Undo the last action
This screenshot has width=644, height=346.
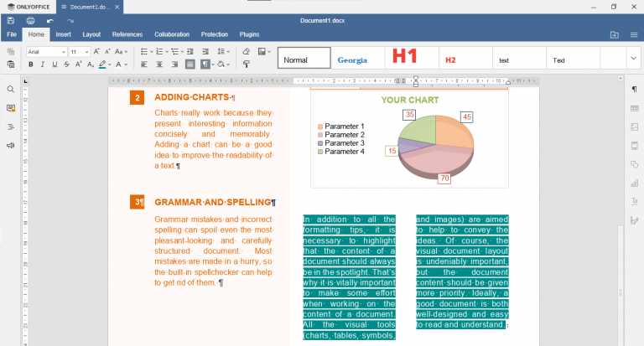[x=50, y=20]
